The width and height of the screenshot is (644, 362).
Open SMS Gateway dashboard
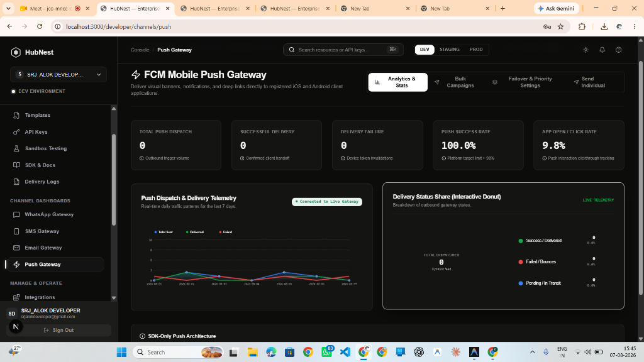click(x=42, y=231)
